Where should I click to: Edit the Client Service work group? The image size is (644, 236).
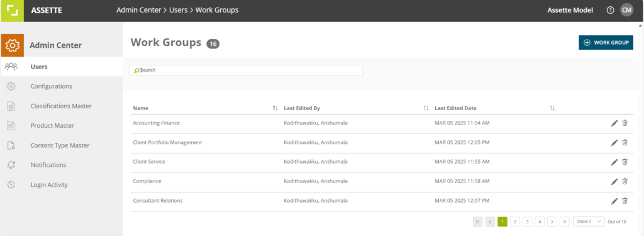click(614, 162)
